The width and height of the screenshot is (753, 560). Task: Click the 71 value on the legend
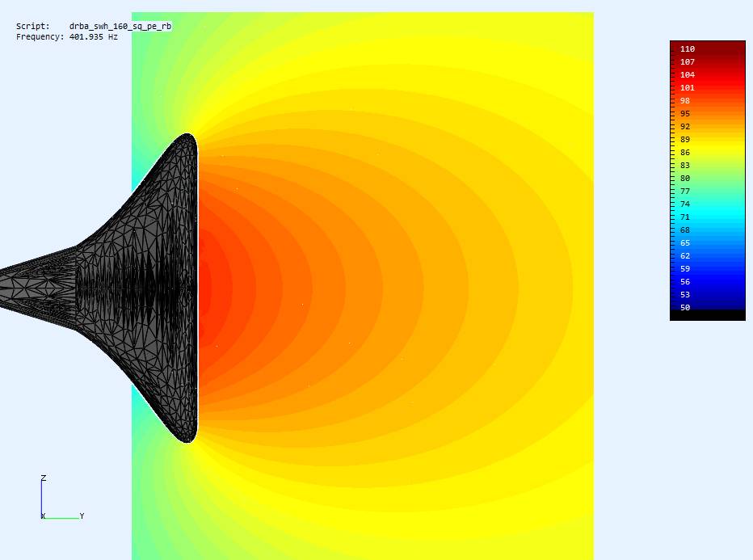pos(685,217)
